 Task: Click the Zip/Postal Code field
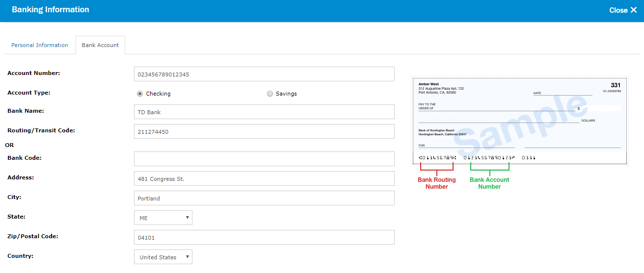[x=264, y=237]
